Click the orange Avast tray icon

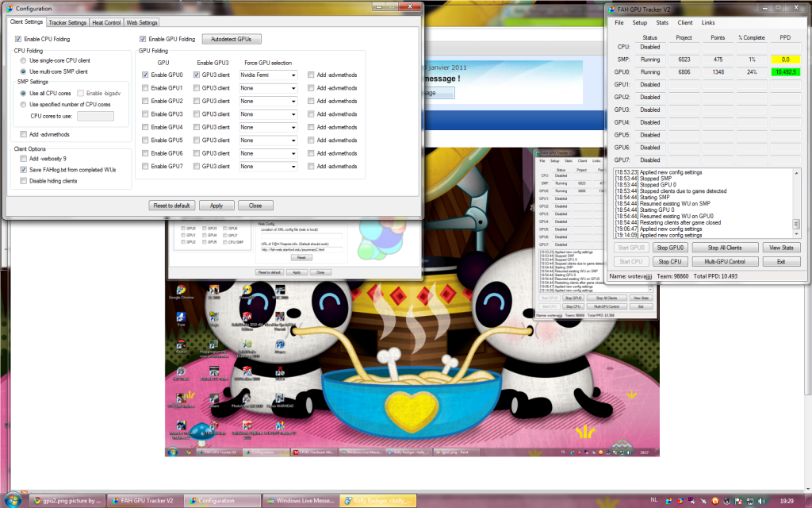pos(715,501)
